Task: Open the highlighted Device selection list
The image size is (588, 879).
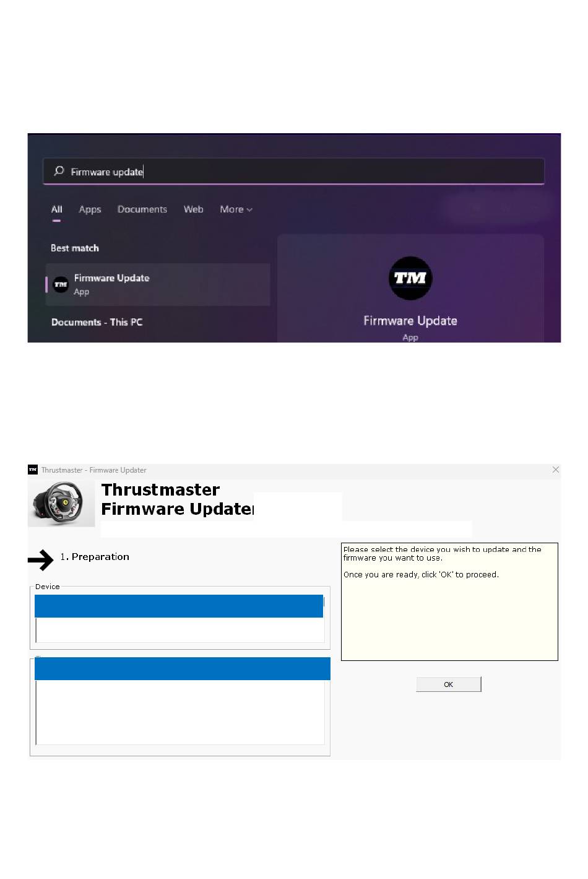Action: click(x=179, y=606)
